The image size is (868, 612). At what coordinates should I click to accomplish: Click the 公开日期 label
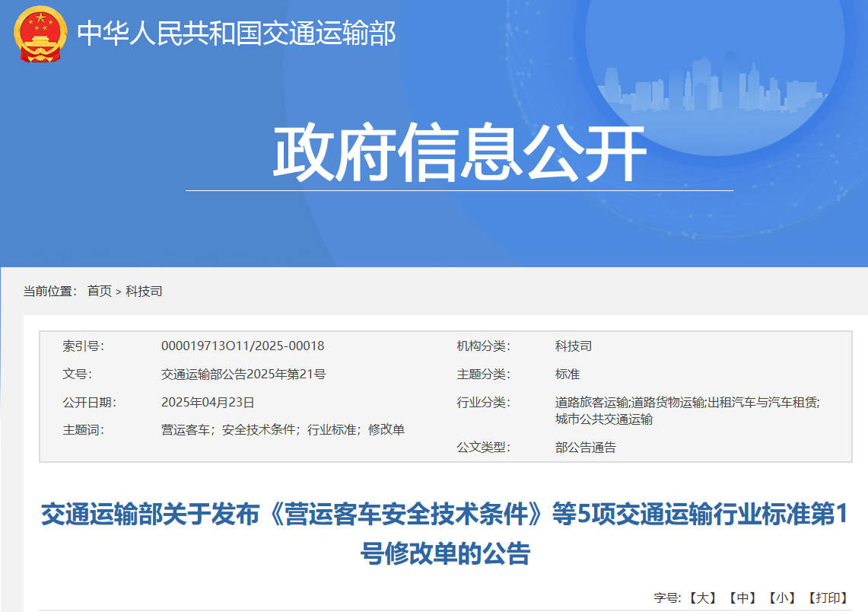click(x=89, y=402)
